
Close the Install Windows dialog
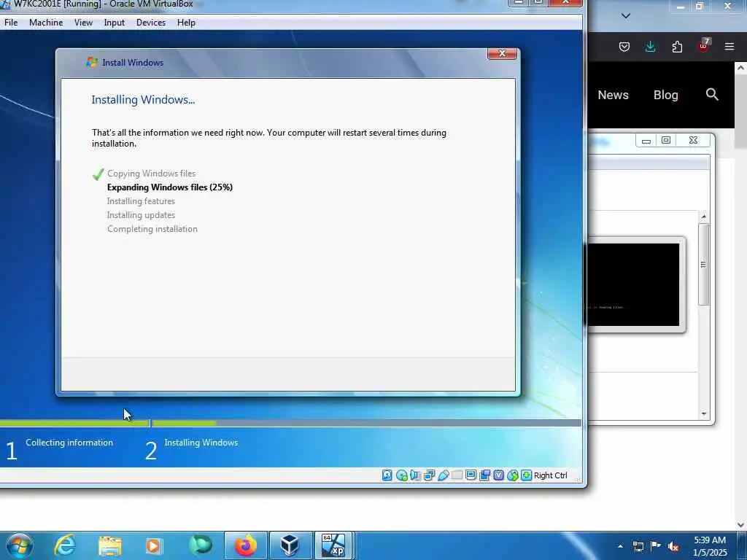coord(502,53)
